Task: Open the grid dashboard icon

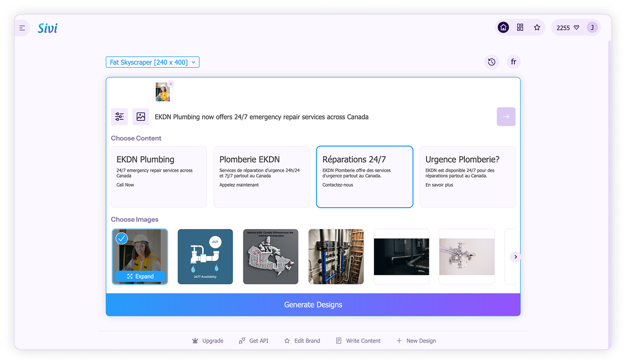Action: tap(520, 28)
